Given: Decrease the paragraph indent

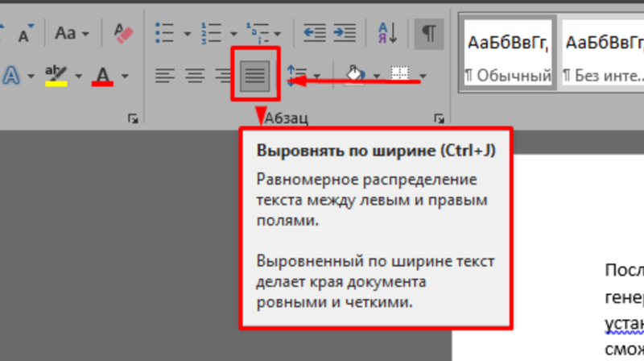Looking at the screenshot, I should pos(314,33).
